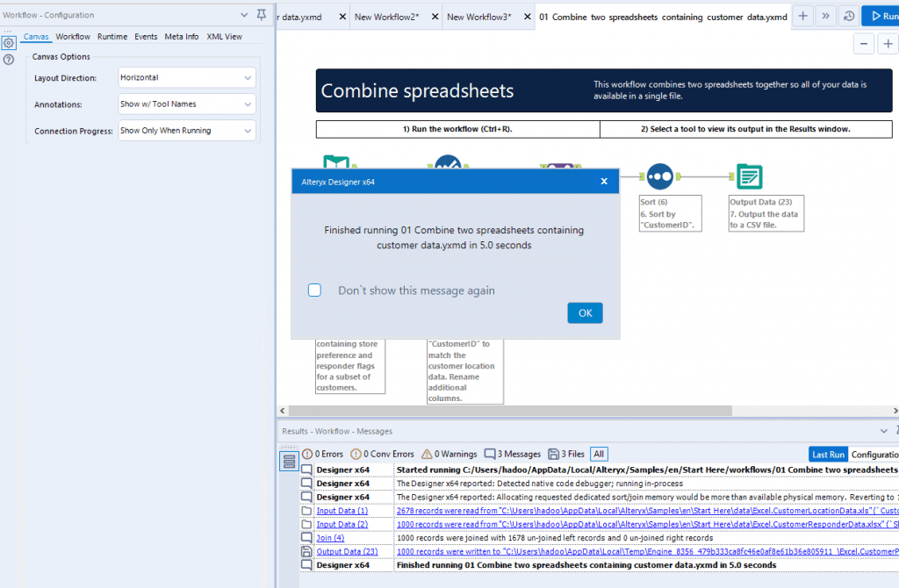Click the Sort tool icon on canvas
The image size is (899, 588).
pyautogui.click(x=659, y=176)
